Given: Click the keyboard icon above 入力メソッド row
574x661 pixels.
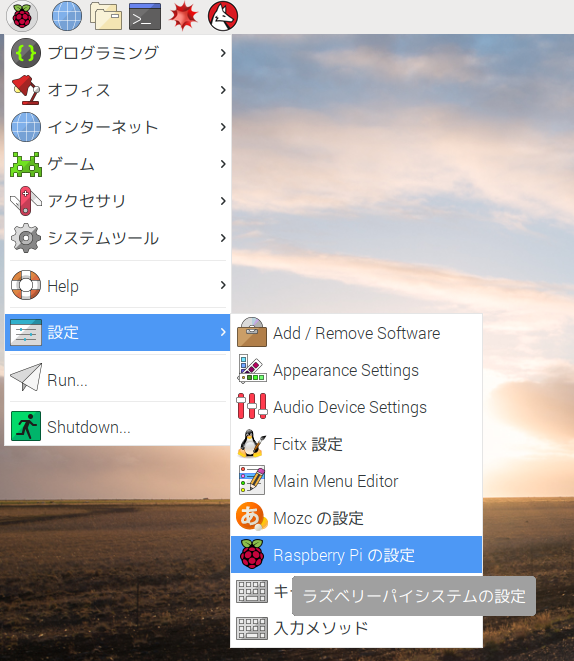Looking at the screenshot, I should click(x=252, y=591).
